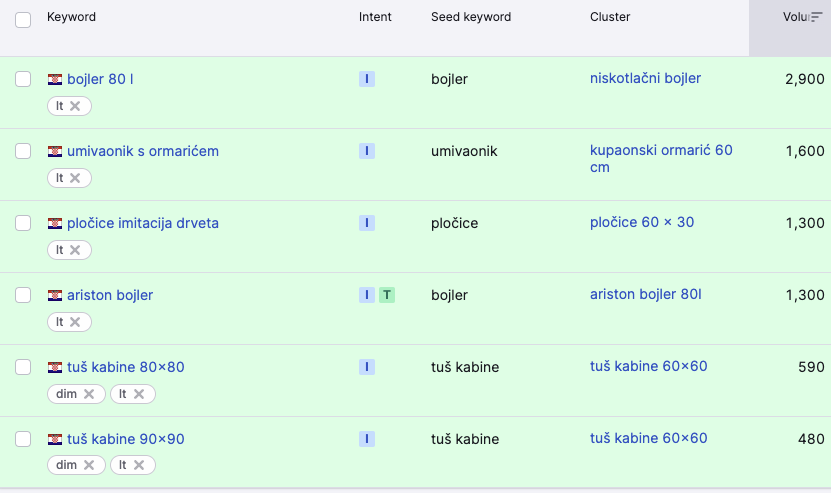This screenshot has width=831, height=493.
Task: Remove the dim tag from tuš kabine 80×80
Action: click(x=89, y=394)
